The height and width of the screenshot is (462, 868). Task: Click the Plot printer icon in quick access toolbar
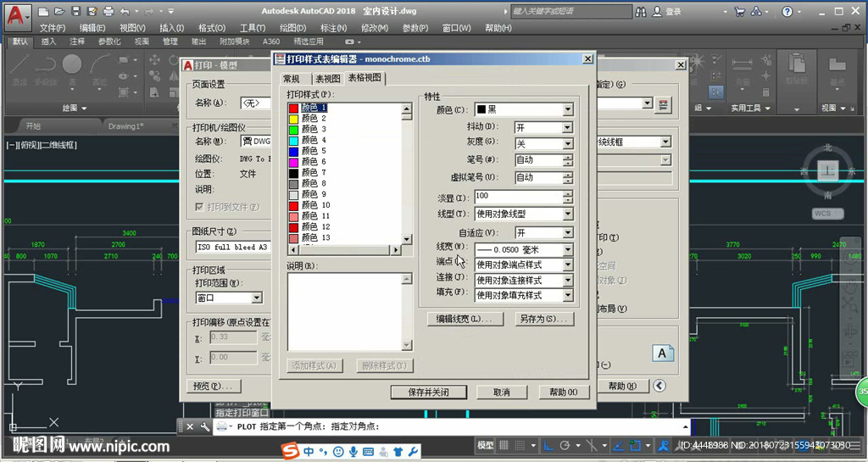point(108,11)
